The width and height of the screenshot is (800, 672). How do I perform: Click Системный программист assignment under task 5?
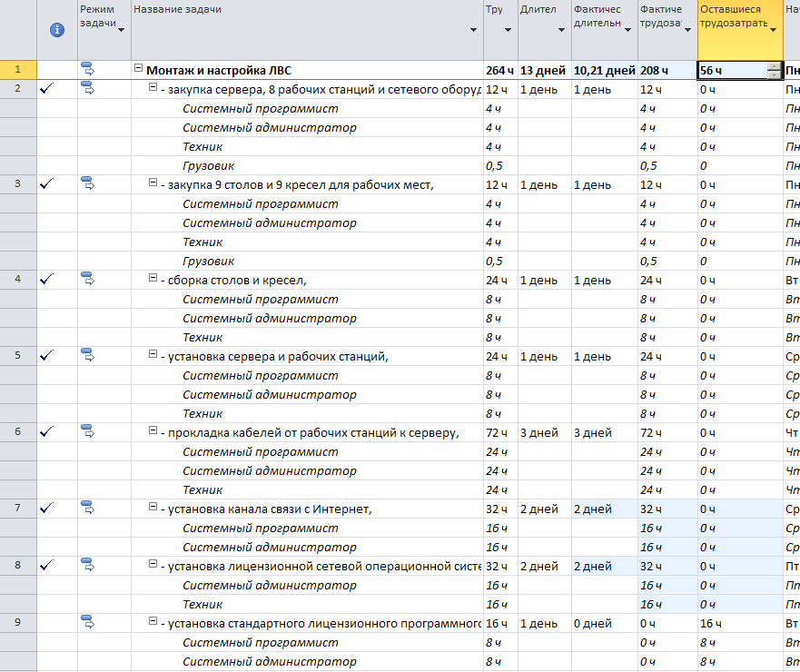(x=261, y=376)
